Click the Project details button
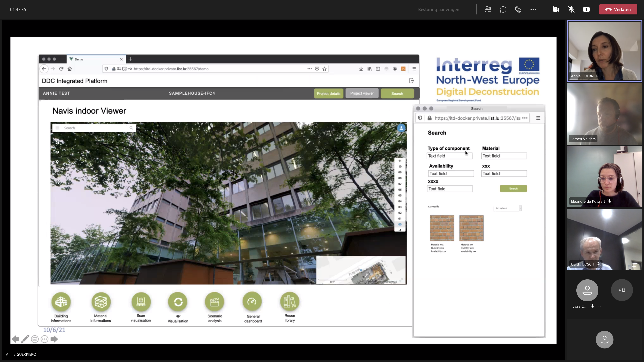644x362 pixels. 328,93
